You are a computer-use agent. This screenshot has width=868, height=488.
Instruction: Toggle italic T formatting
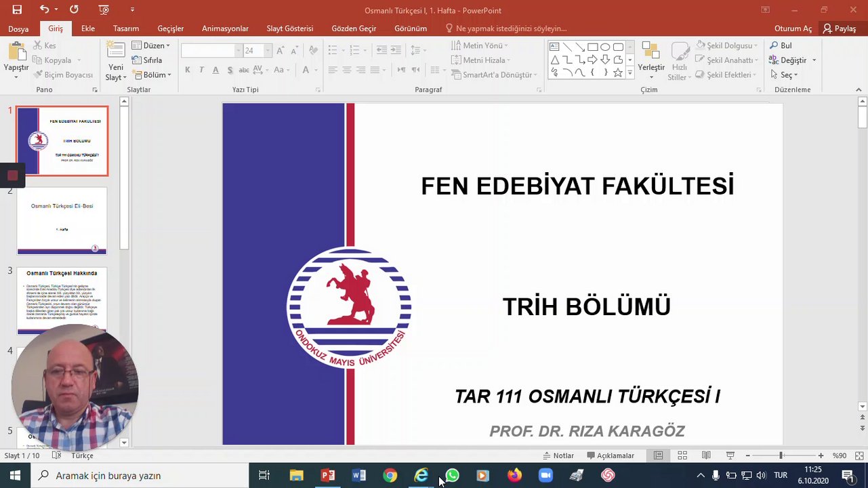[x=202, y=70]
